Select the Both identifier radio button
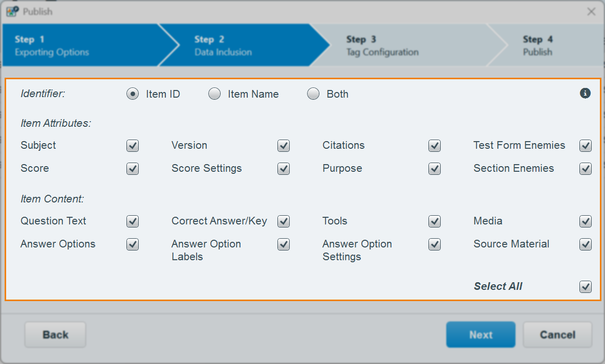This screenshot has height=364, width=605. [313, 94]
